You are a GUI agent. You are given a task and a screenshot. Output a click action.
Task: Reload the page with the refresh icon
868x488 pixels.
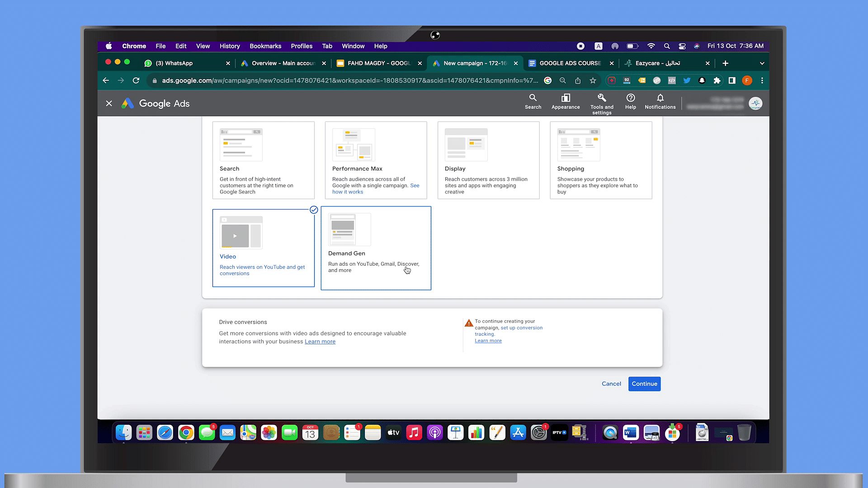click(136, 80)
